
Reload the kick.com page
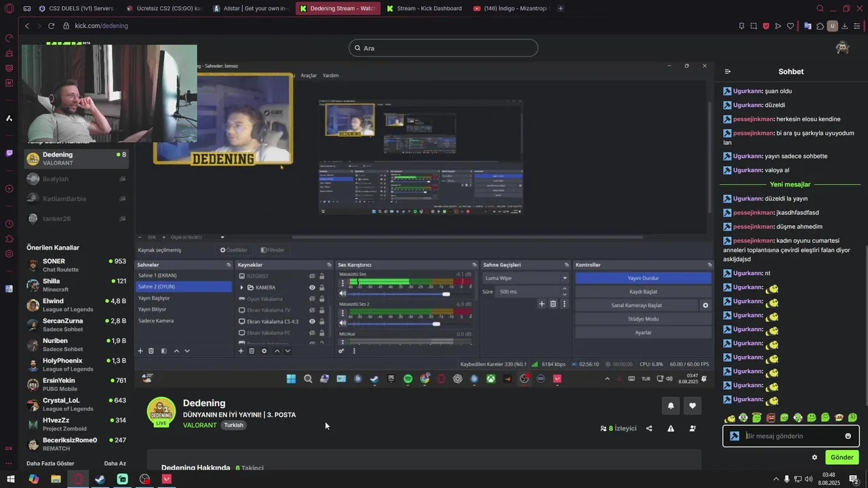click(x=51, y=26)
